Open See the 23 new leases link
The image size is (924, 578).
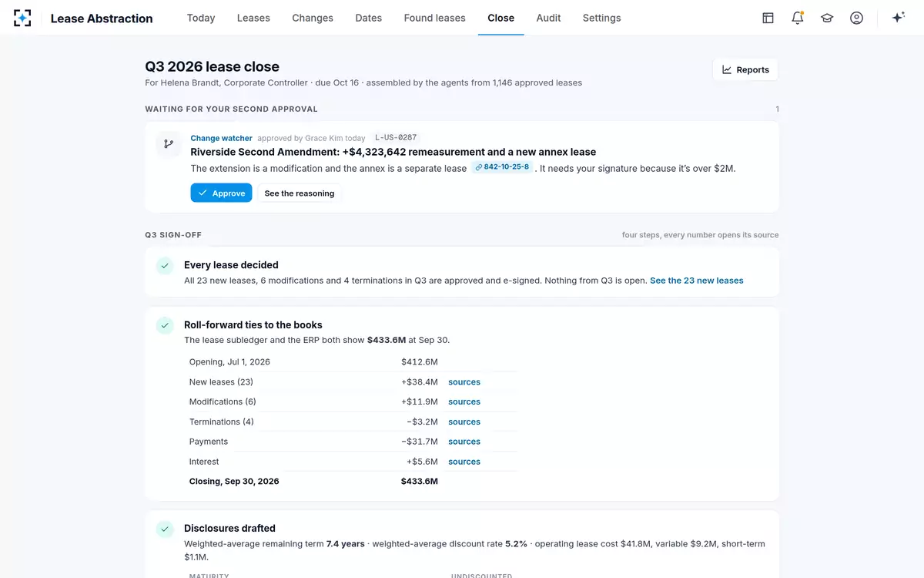(x=697, y=281)
